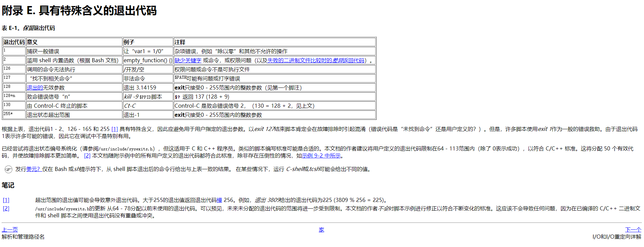The height and width of the screenshot is (247, 644).
Task: Click the 意义 column header
Action: point(74,42)
